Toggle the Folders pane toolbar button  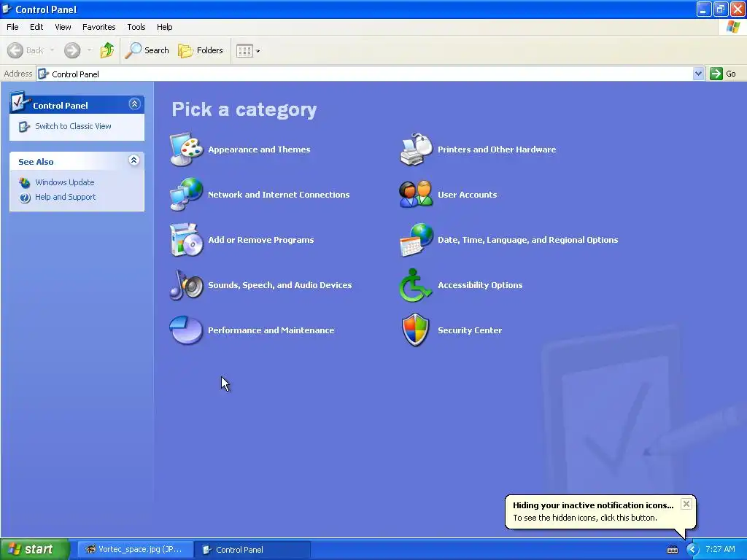(x=201, y=50)
